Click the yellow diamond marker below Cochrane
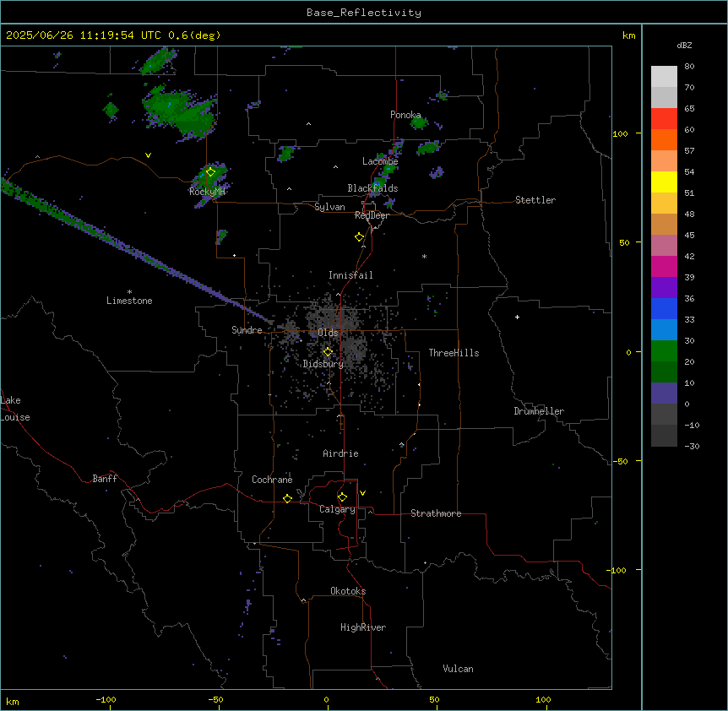 (287, 498)
